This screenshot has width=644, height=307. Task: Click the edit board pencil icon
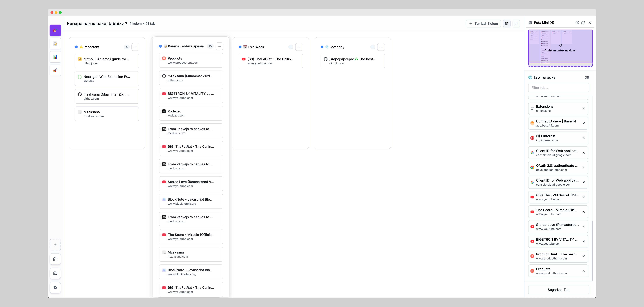[516, 23]
